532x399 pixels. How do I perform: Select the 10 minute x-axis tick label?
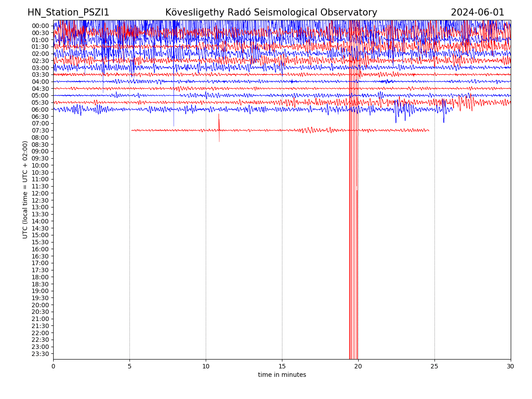point(206,367)
